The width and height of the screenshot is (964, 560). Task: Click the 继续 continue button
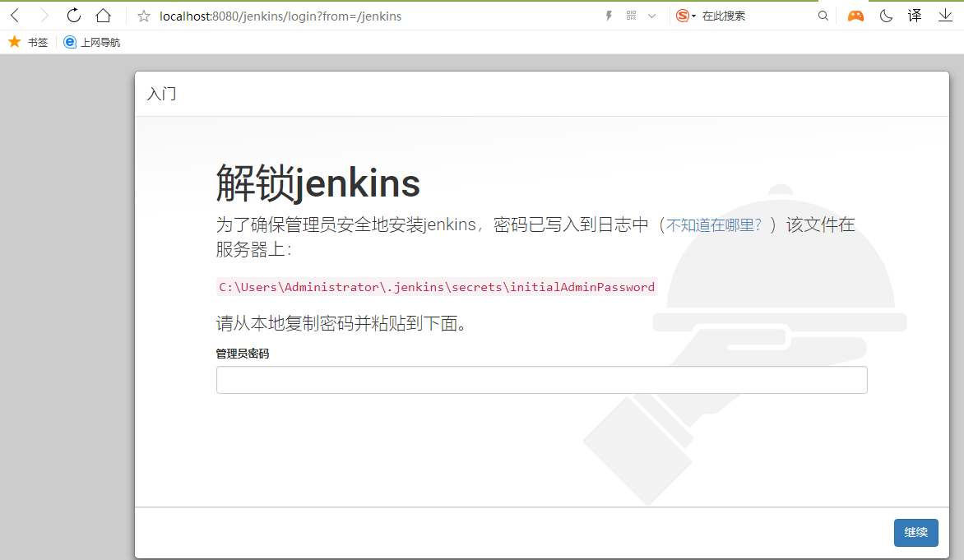click(x=916, y=532)
